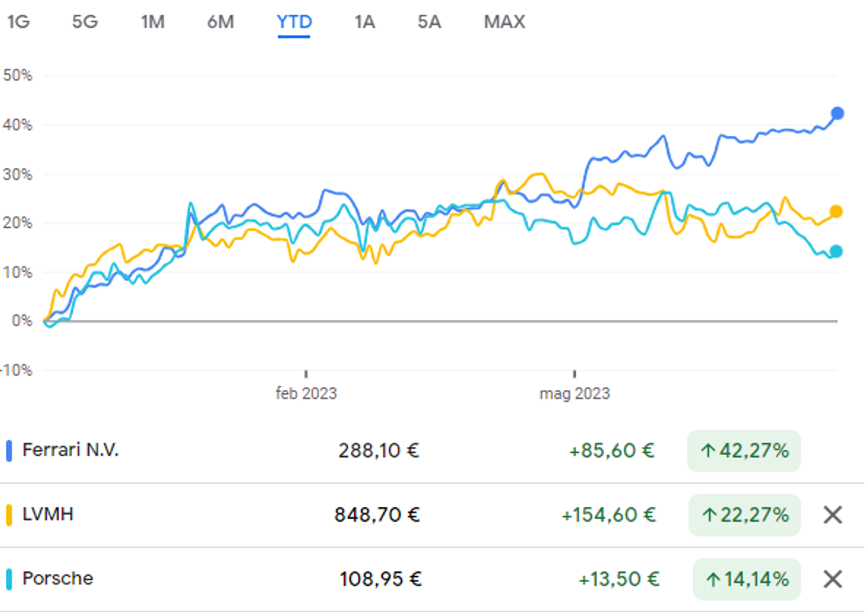The width and height of the screenshot is (868, 612).
Task: Select the YTD tab
Action: tap(294, 22)
